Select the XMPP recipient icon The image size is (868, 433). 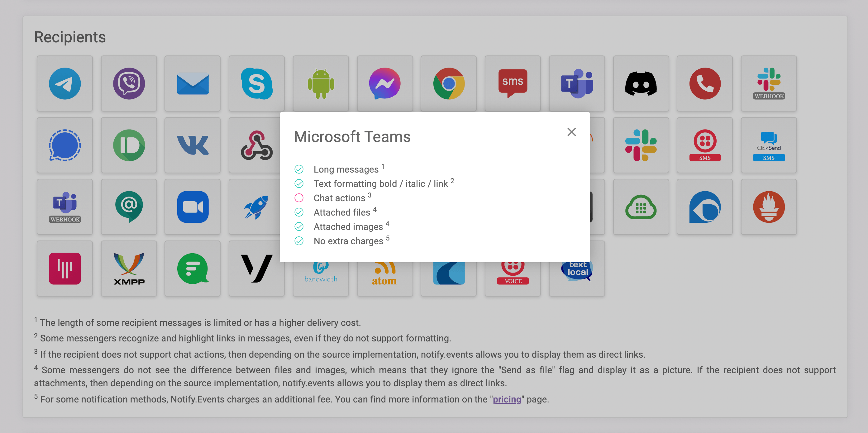pyautogui.click(x=128, y=268)
